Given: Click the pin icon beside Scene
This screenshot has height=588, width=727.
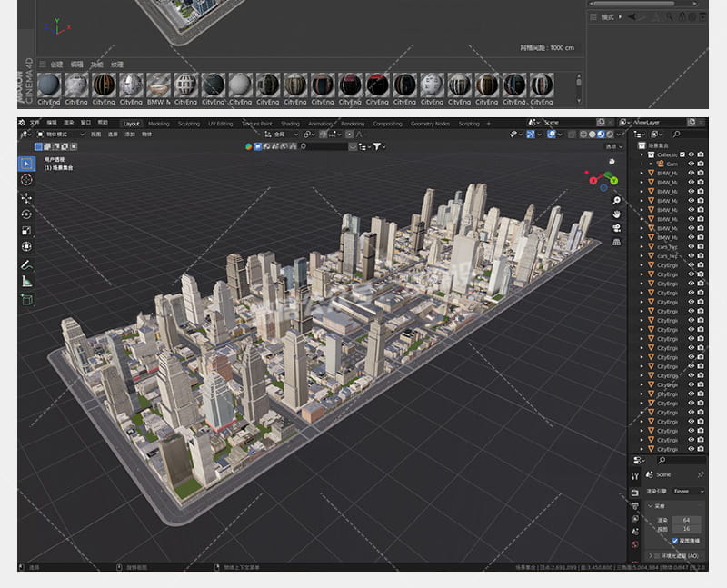Looking at the screenshot, I should (700, 474).
